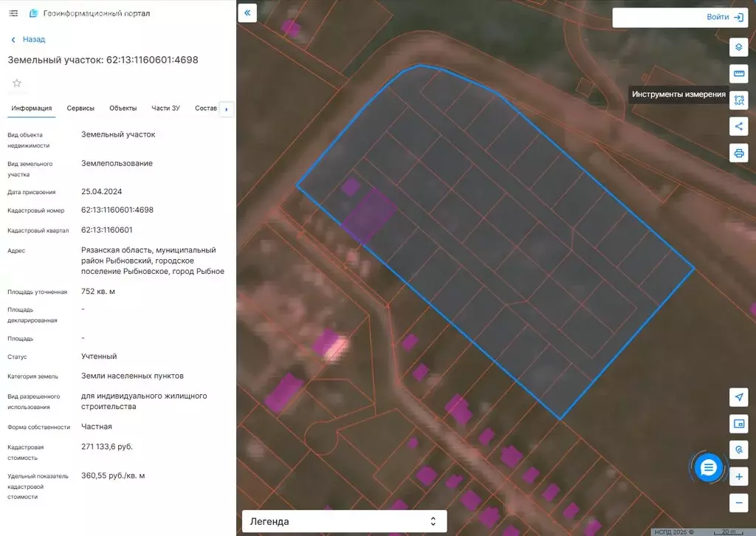Click the permitted use text для индивидуального жилищного строительства
This screenshot has width=756, height=536.
pos(144,401)
